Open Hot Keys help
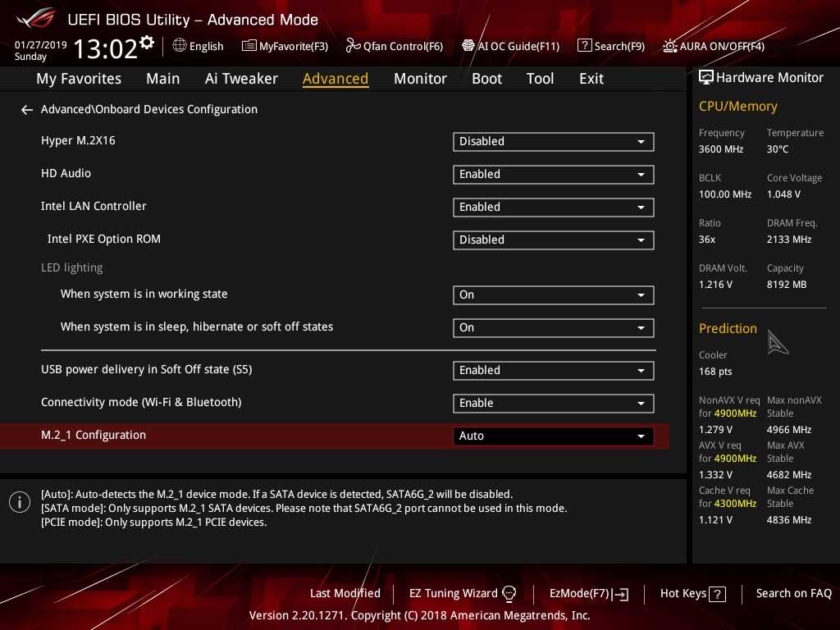The image size is (840, 630). click(693, 594)
